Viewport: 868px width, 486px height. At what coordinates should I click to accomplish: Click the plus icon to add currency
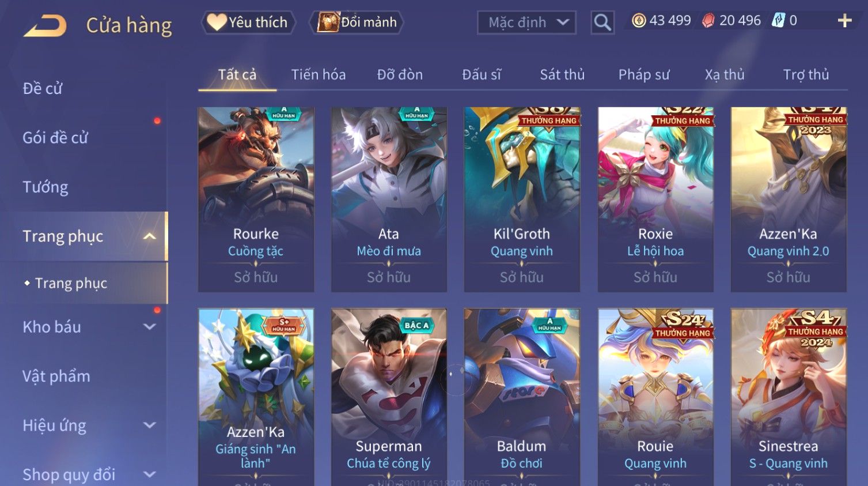tap(844, 21)
